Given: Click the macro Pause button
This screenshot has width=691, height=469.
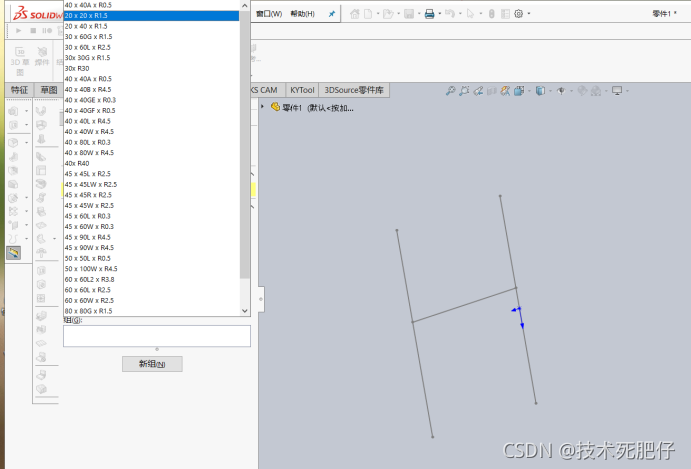Looking at the screenshot, I should [47, 31].
